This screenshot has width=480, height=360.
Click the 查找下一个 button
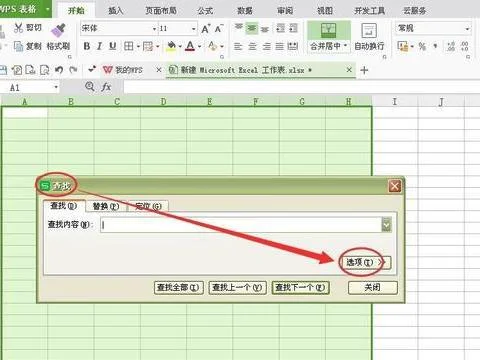(300, 287)
